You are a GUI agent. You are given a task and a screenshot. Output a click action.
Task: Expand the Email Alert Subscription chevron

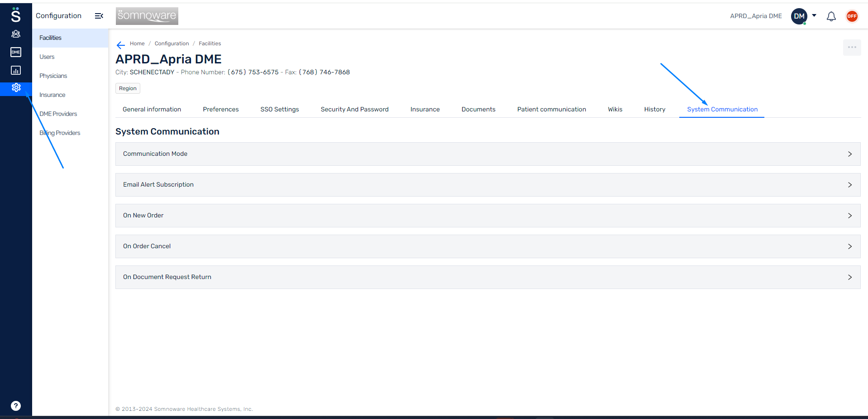click(x=850, y=185)
